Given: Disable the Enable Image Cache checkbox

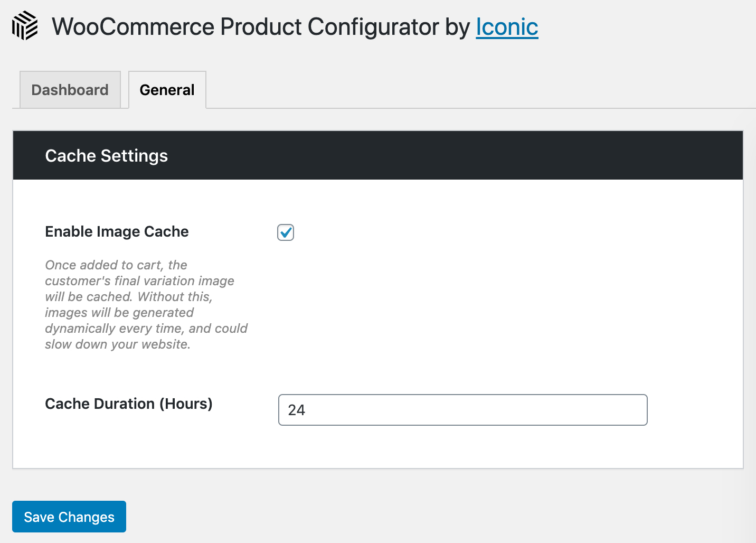Looking at the screenshot, I should point(286,232).
